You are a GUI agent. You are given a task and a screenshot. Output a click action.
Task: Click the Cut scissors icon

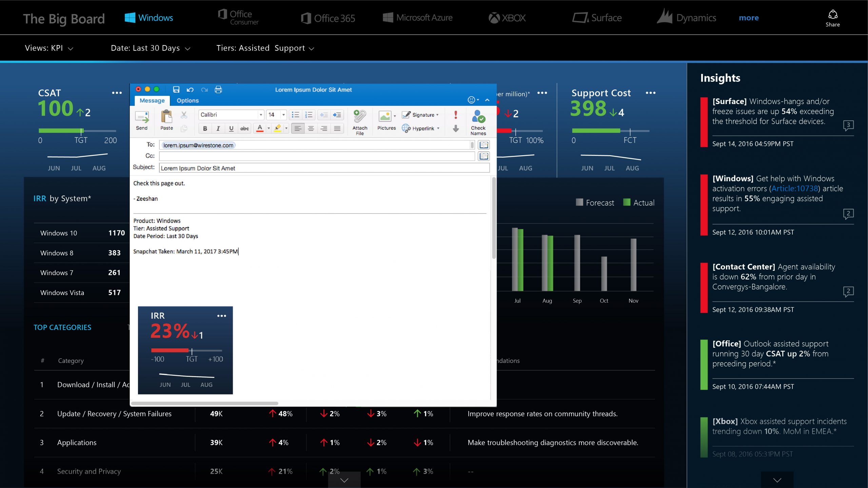pos(184,115)
